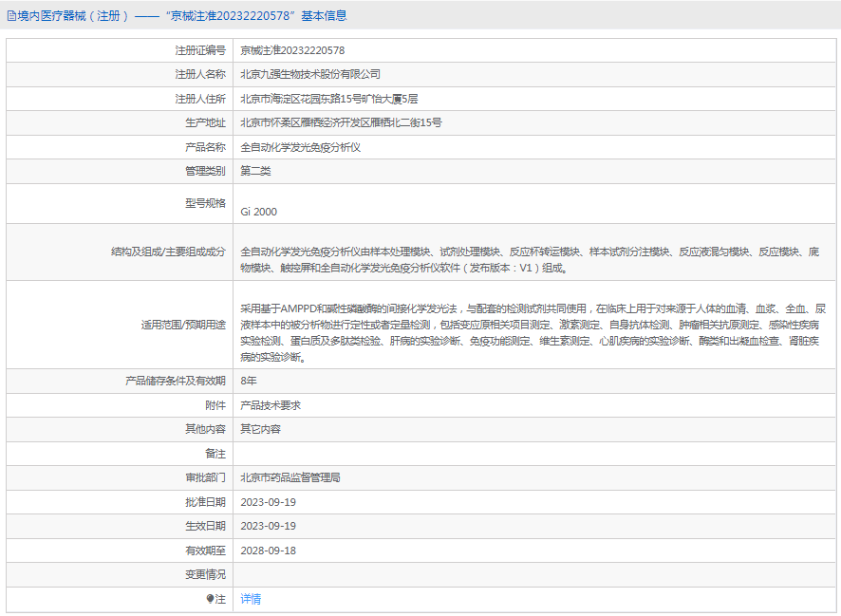Select the 附件 label cell

(x=120, y=405)
